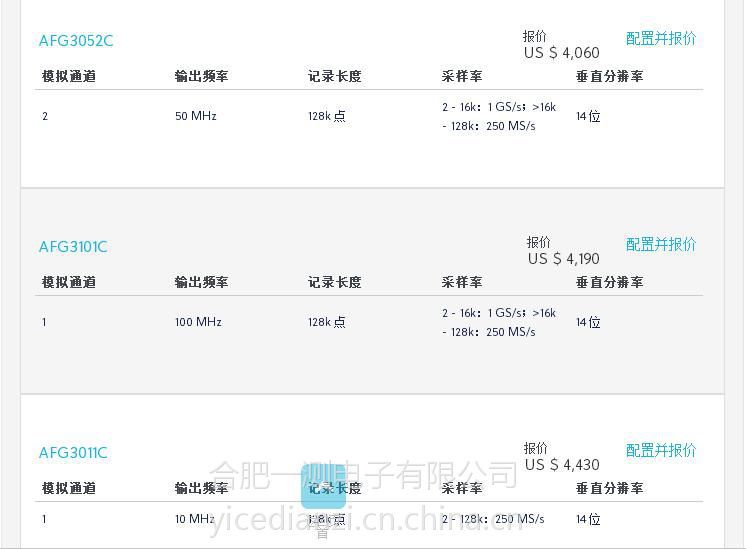Open the AFG3011C product link
The image size is (746, 549).
click(73, 453)
